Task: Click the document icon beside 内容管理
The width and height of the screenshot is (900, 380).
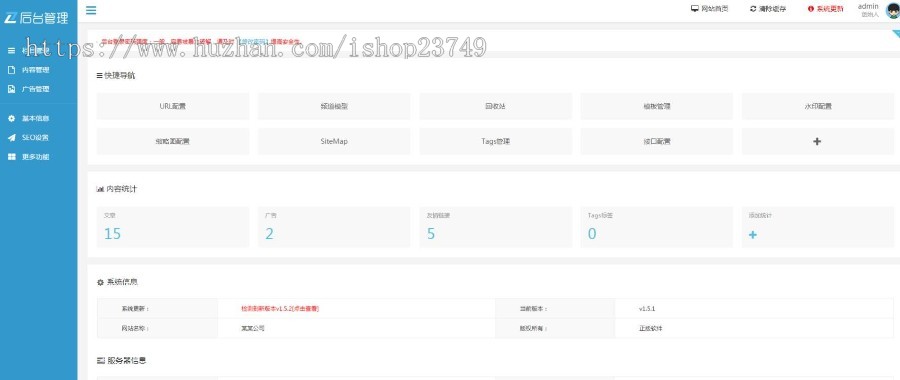Action: pos(11,70)
